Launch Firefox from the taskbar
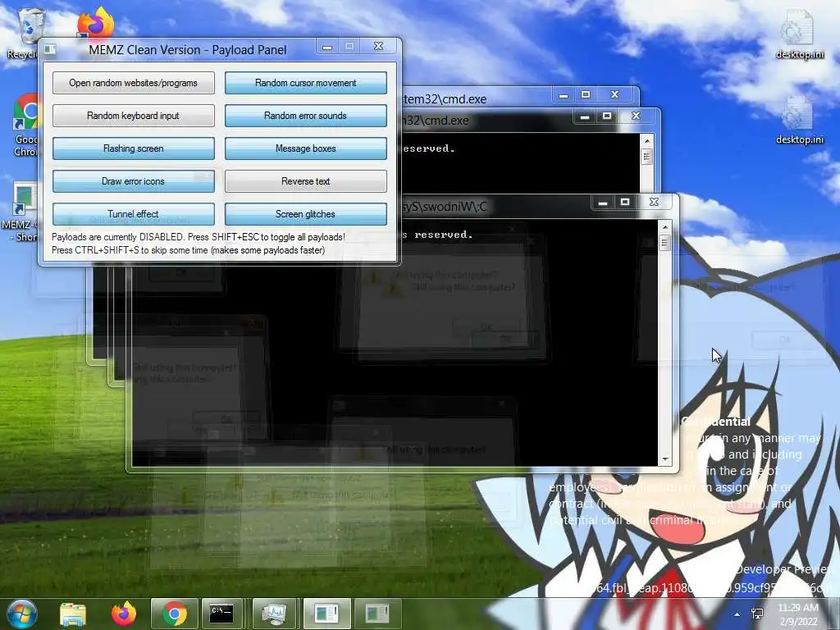This screenshot has width=840, height=630. [124, 614]
